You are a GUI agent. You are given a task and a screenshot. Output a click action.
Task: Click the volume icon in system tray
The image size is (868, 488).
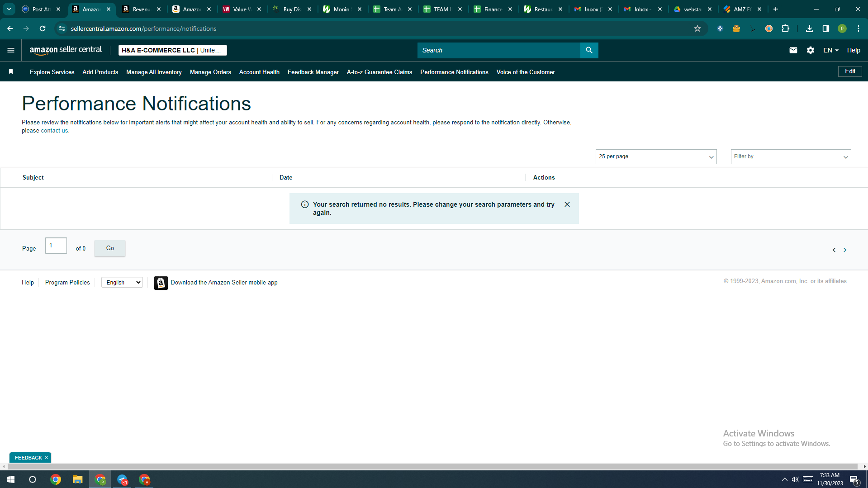click(795, 479)
